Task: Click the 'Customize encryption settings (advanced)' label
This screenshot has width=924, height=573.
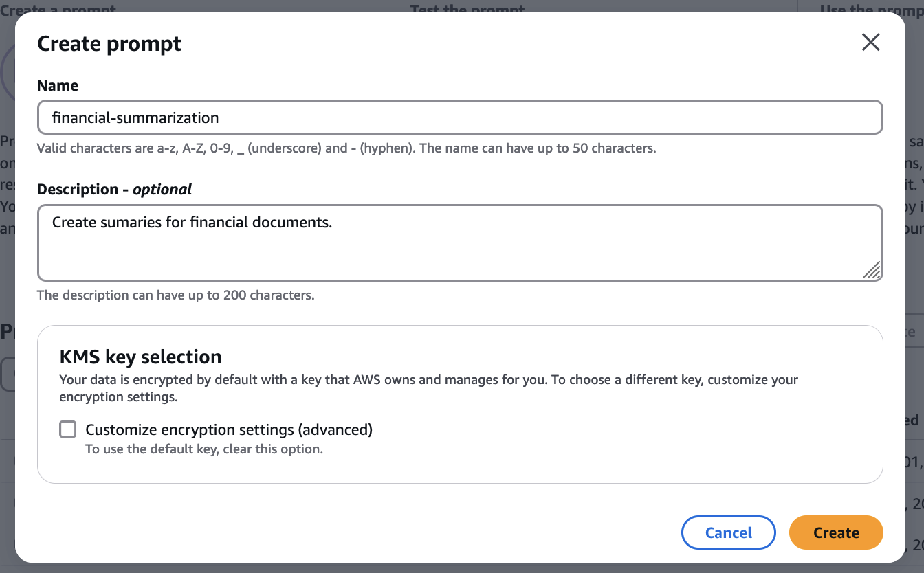Action: (x=228, y=430)
